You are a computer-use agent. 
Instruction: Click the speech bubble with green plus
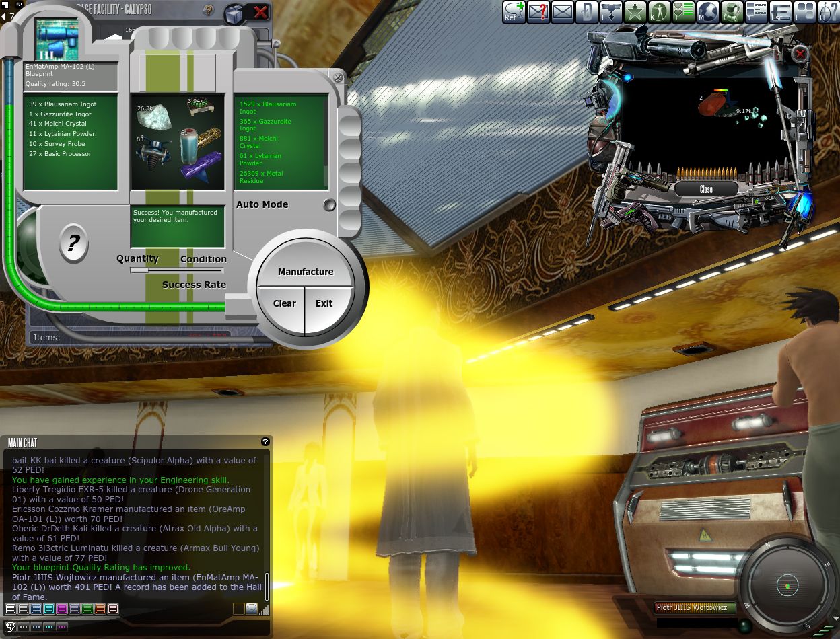[514, 11]
